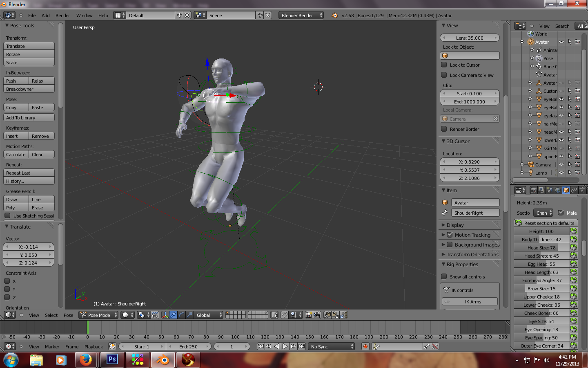Open the World properties tab icon
588x368 pixels.
click(x=558, y=190)
